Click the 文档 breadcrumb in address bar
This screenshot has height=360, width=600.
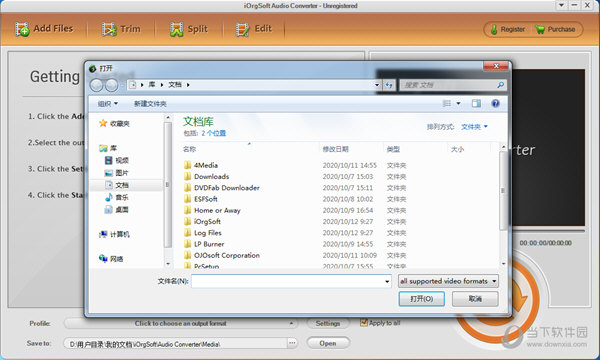click(x=175, y=85)
